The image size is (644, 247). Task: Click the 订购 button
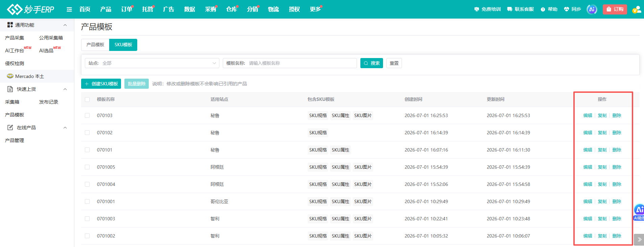pyautogui.click(x=615, y=9)
